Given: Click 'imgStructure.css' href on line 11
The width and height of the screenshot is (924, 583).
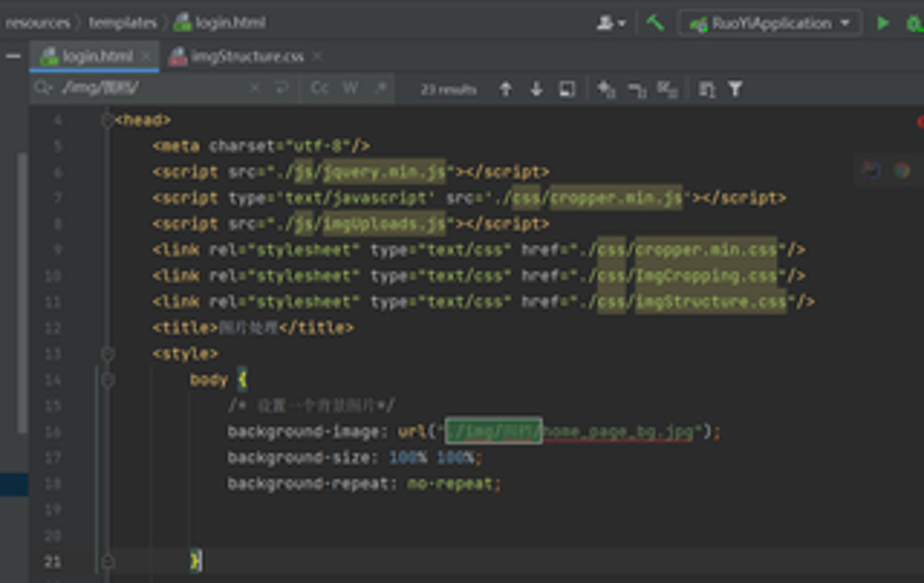Looking at the screenshot, I should [x=711, y=302].
